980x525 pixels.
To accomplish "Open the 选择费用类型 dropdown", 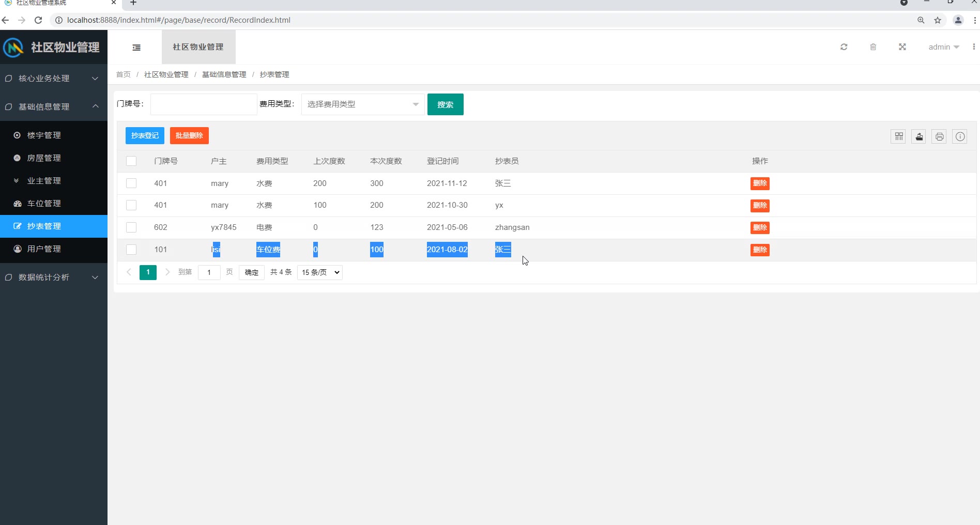I will (363, 104).
